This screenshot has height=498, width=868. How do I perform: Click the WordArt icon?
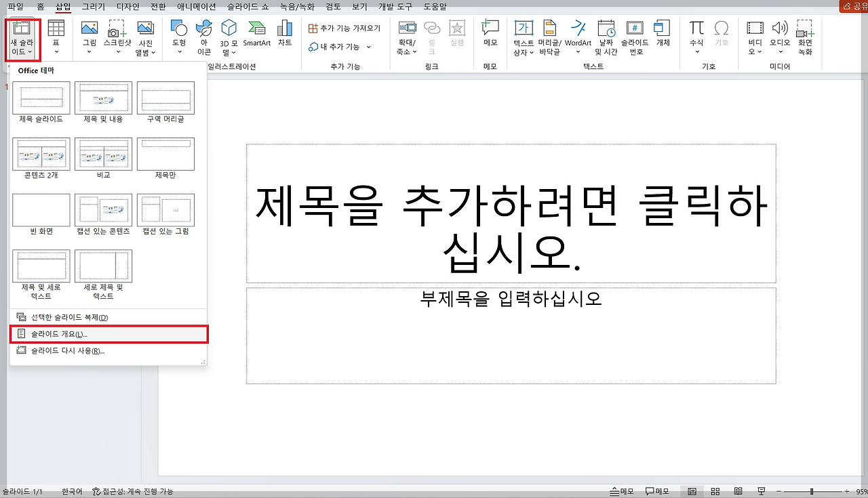[578, 34]
